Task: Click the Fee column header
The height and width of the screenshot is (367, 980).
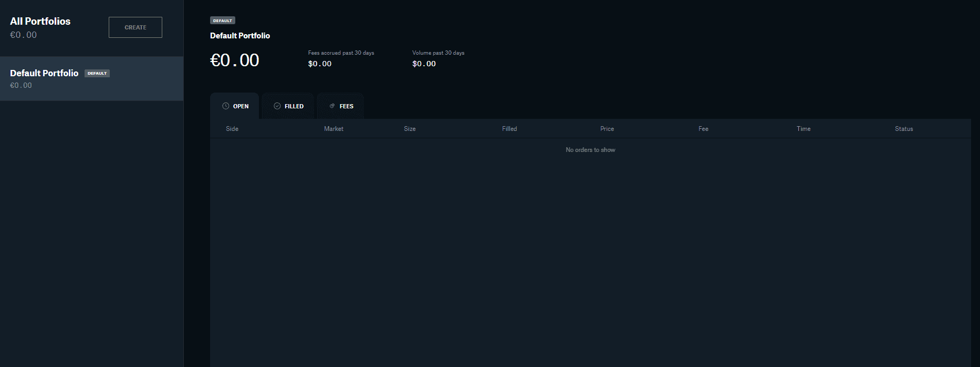Action: (703, 129)
